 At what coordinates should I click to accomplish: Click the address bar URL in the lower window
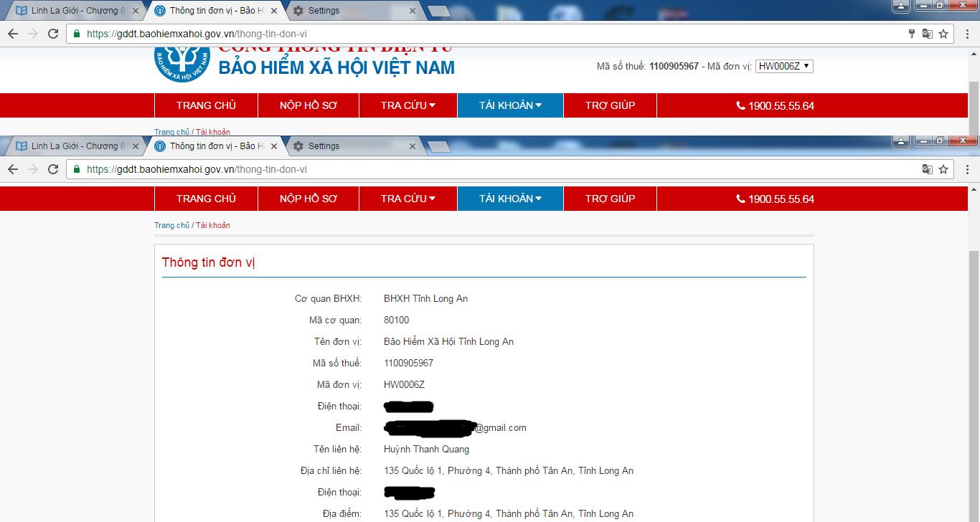(197, 169)
